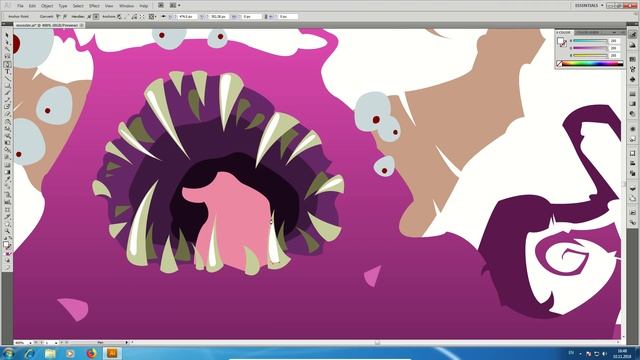640x360 pixels.
Task: Open the Object menu
Action: [47, 6]
